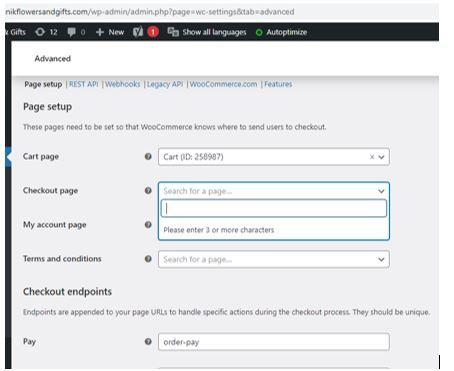454x371 pixels.
Task: Open the comments bubble icon
Action: click(x=76, y=32)
